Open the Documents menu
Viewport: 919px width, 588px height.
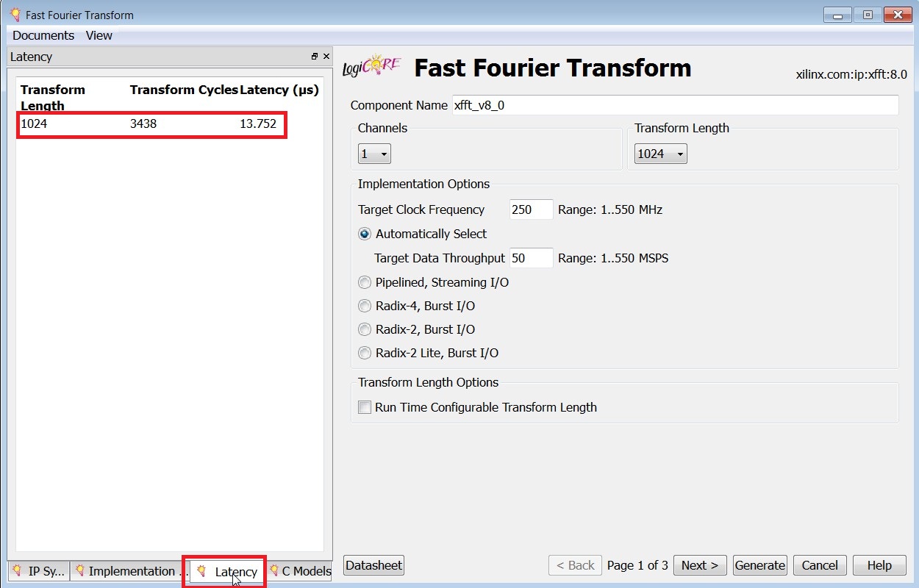click(x=43, y=35)
